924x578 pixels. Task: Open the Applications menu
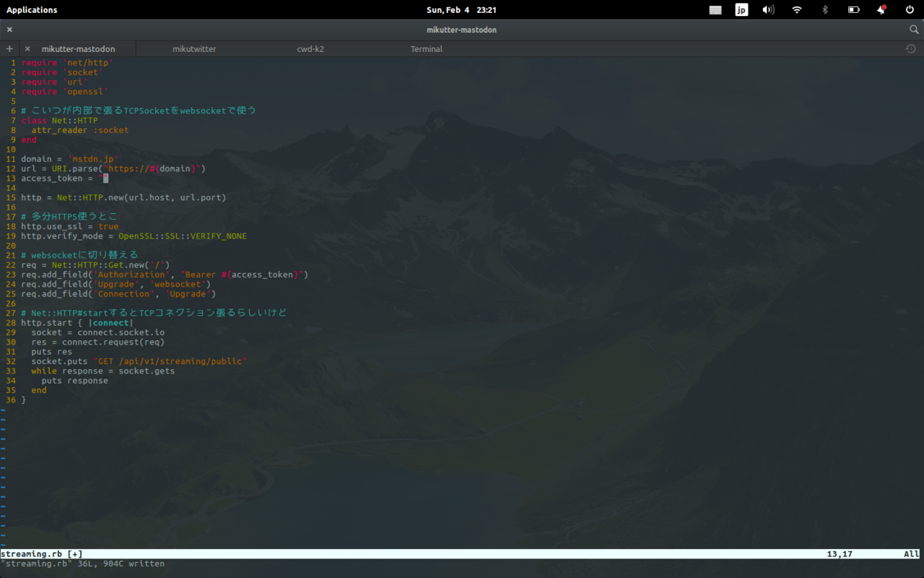pos(32,10)
